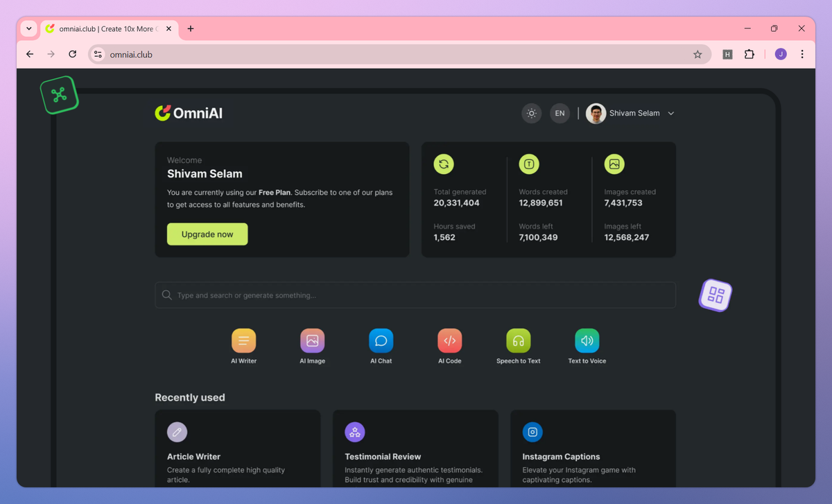
Task: Open the browser Extensions puzzle icon
Action: point(749,54)
